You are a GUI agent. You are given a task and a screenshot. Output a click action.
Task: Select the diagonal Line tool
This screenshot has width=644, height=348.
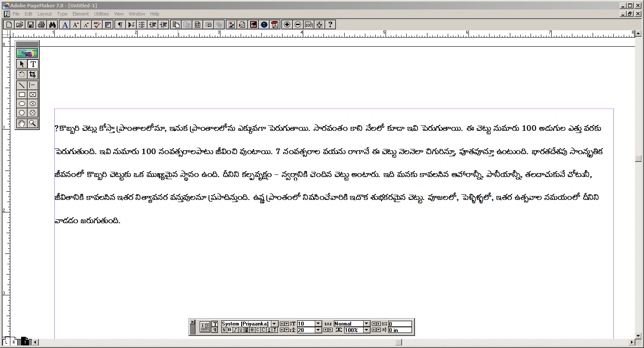(22, 85)
